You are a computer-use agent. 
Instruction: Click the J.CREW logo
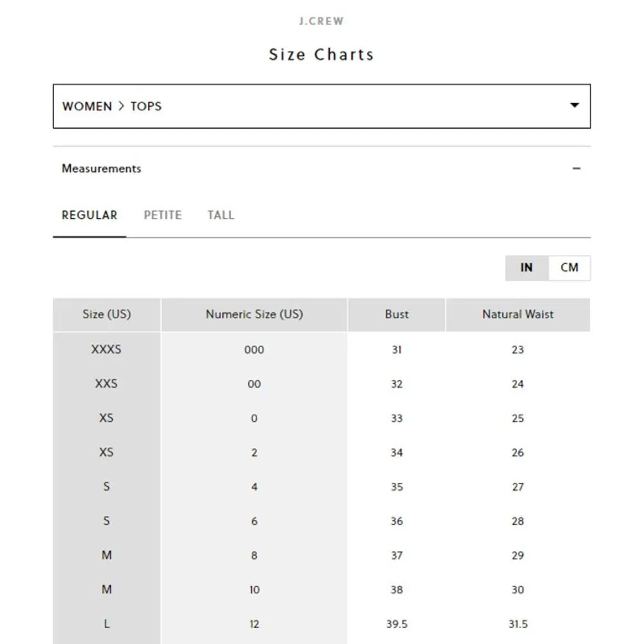pyautogui.click(x=321, y=21)
